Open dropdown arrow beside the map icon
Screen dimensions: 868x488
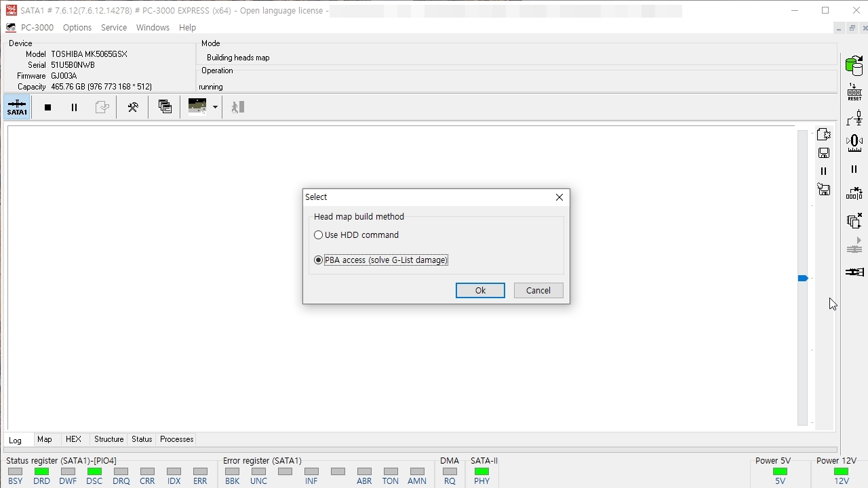tap(215, 107)
